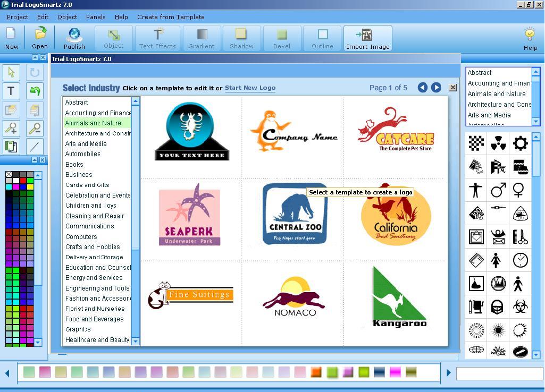Open the Create from Template menu
The height and width of the screenshot is (392, 545).
[x=170, y=17]
